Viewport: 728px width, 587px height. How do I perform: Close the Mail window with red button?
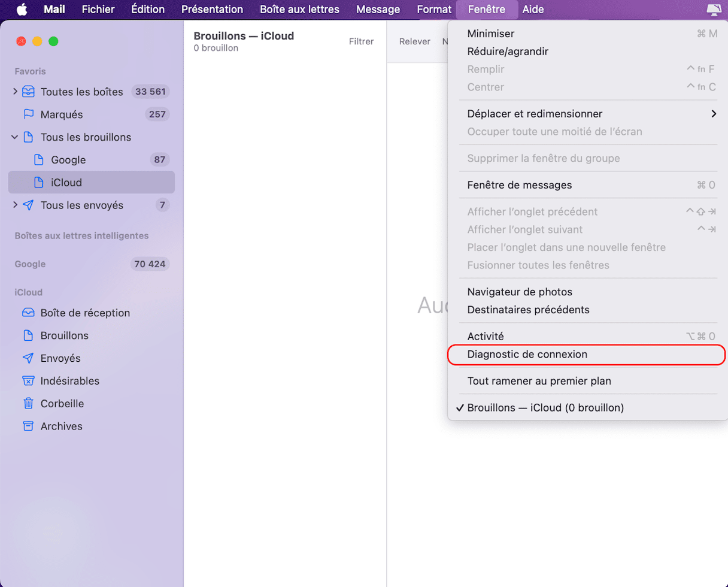point(21,41)
